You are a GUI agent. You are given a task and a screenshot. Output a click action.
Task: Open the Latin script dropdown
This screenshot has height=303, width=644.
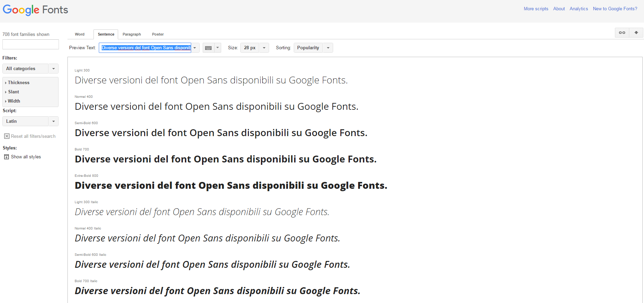(30, 121)
